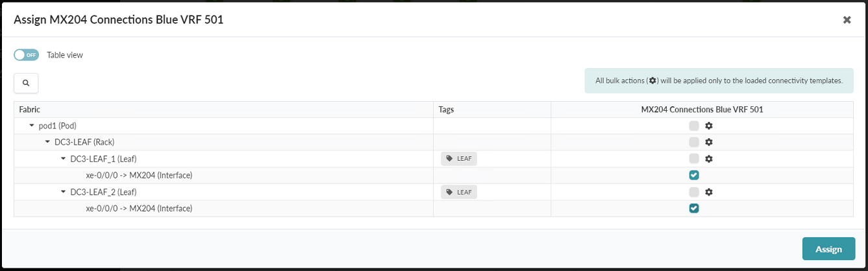Click the LEAF tag on DC3-LEAF_1
Image resolution: width=868 pixels, height=271 pixels.
tap(458, 159)
